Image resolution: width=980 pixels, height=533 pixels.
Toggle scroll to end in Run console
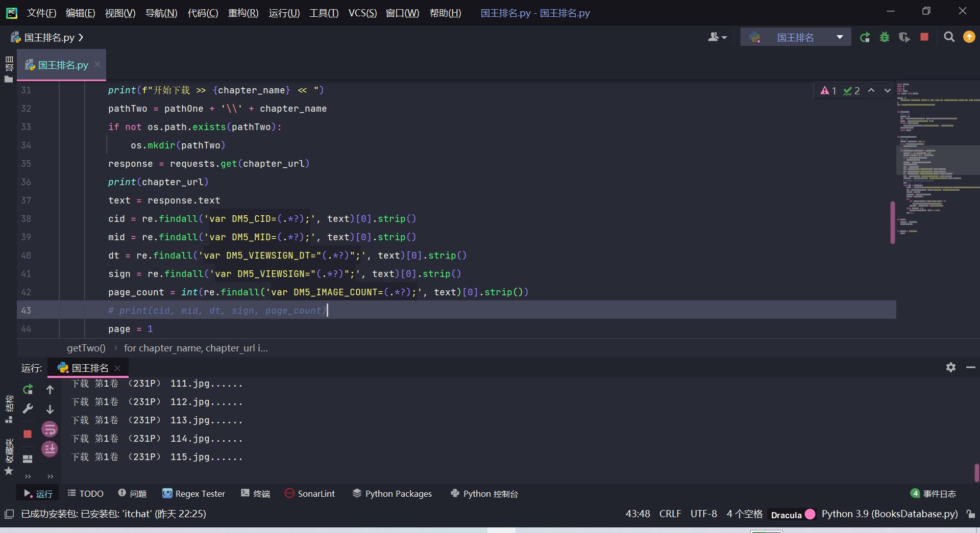pos(50,449)
